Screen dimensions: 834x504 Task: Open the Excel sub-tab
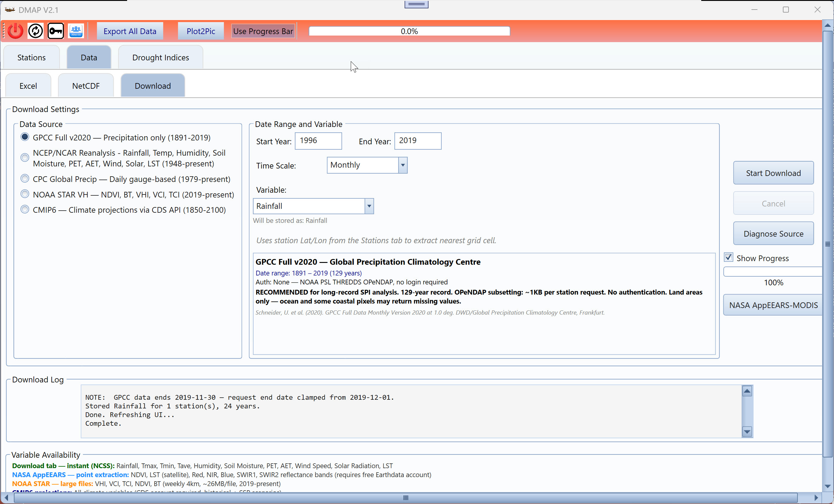(x=28, y=86)
